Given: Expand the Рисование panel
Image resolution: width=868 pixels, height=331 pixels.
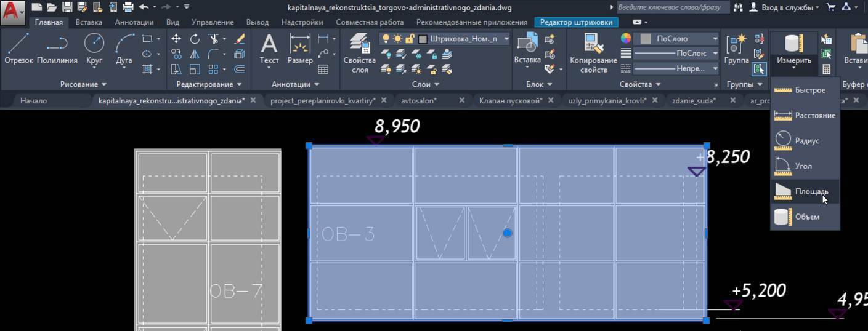Looking at the screenshot, I should (83, 84).
